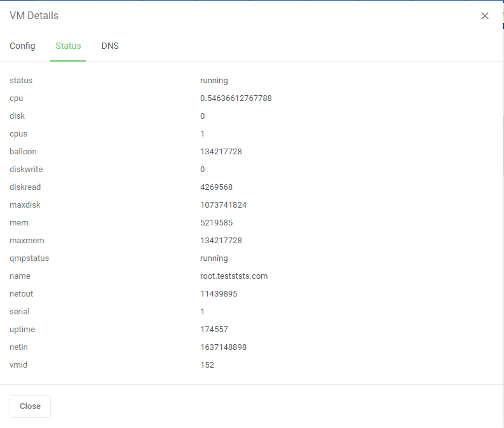
Task: Click the qmpstatus label
Action: 29,258
